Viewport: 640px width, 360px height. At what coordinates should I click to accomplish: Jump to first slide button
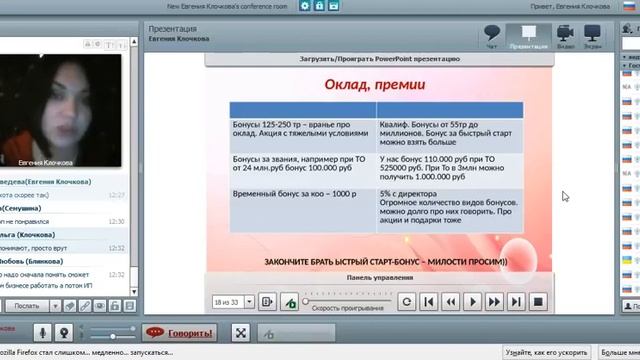[x=429, y=302]
